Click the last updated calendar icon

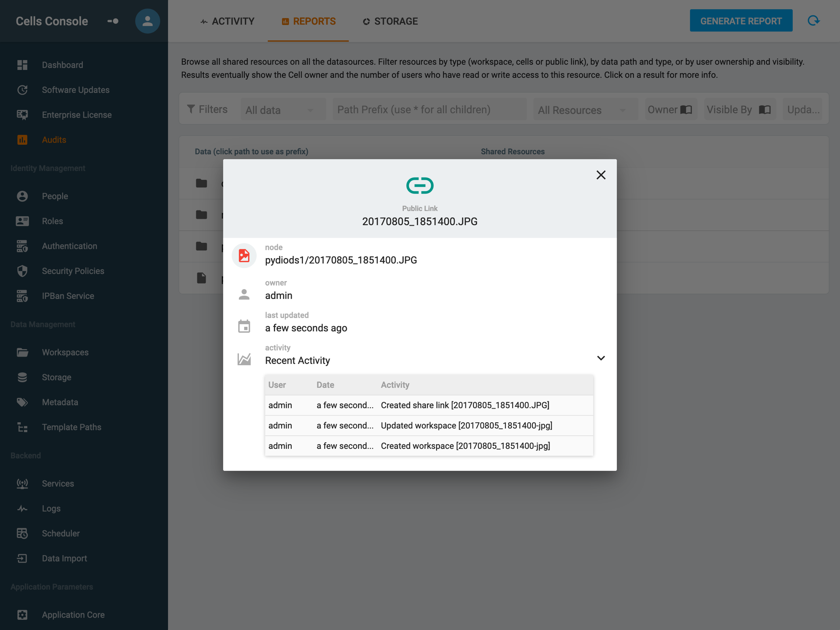(x=244, y=326)
